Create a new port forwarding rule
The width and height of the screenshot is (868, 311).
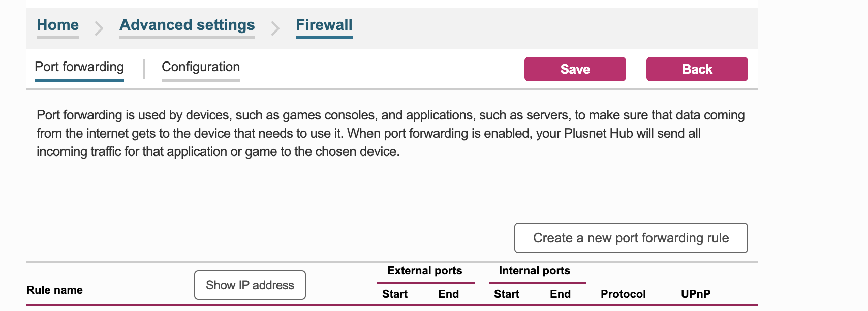631,237
